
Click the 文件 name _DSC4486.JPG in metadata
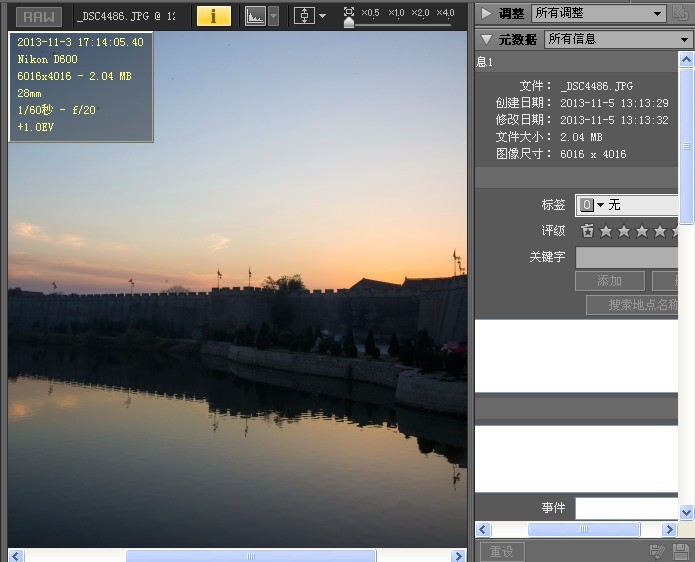(597, 86)
